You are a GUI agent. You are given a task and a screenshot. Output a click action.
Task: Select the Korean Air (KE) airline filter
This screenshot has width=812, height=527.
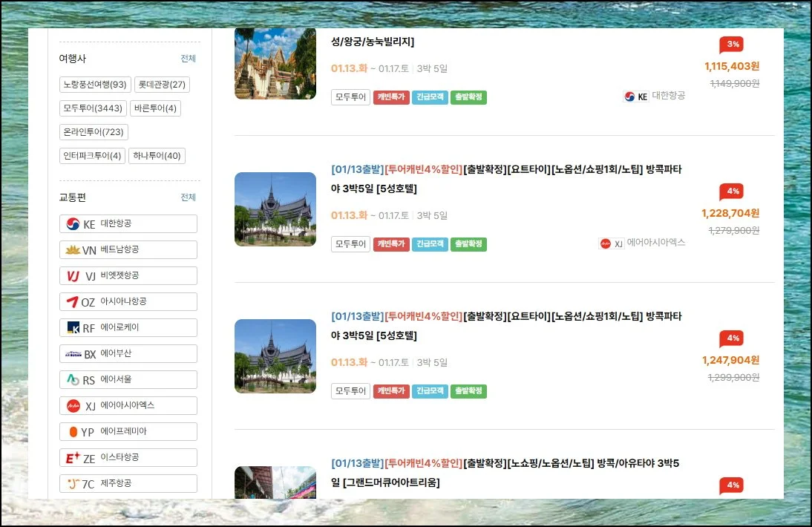pyautogui.click(x=128, y=224)
